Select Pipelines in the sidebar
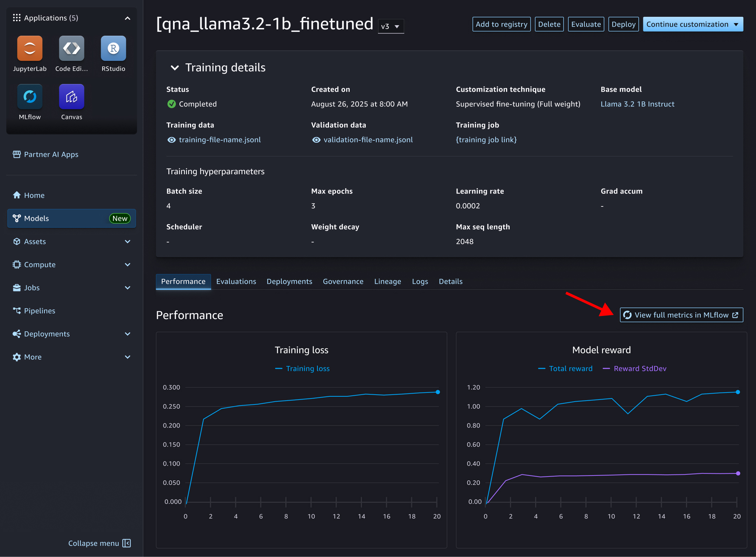Screen dimensions: 756x557 coord(40,311)
